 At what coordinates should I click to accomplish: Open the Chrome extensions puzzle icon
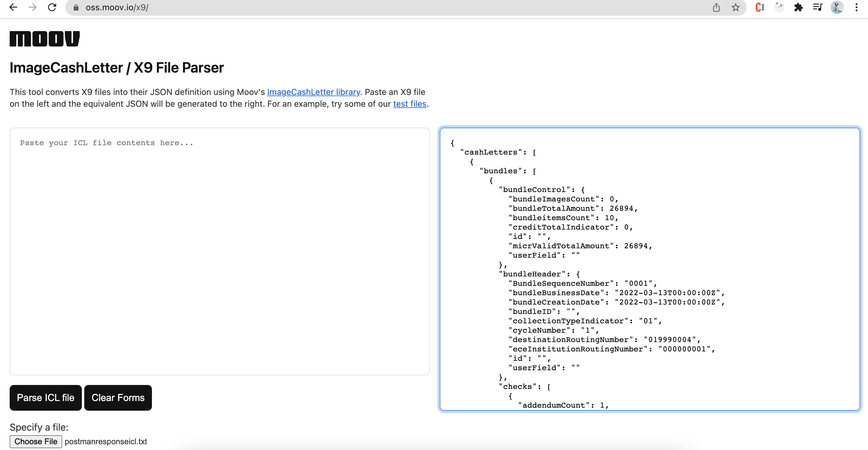pyautogui.click(x=798, y=7)
